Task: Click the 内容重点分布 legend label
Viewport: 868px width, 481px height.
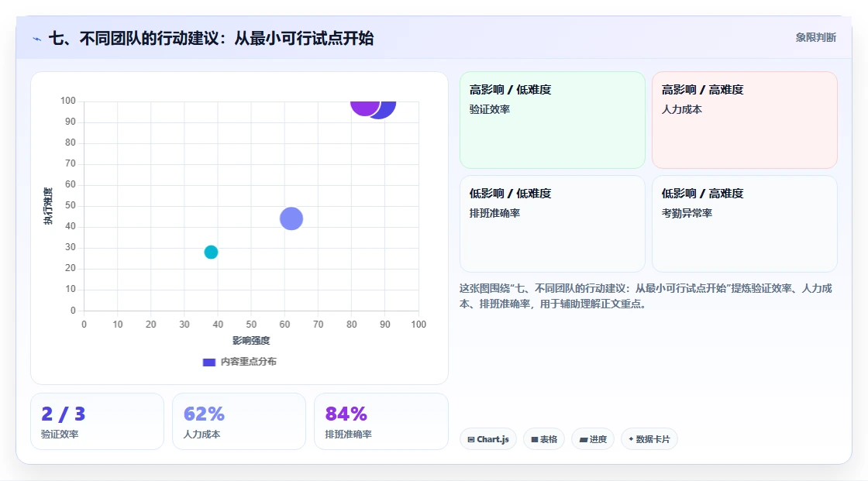Action: (x=248, y=362)
